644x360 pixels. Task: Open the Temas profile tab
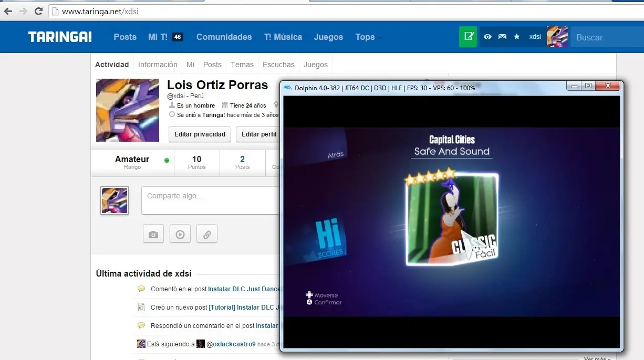pos(242,65)
